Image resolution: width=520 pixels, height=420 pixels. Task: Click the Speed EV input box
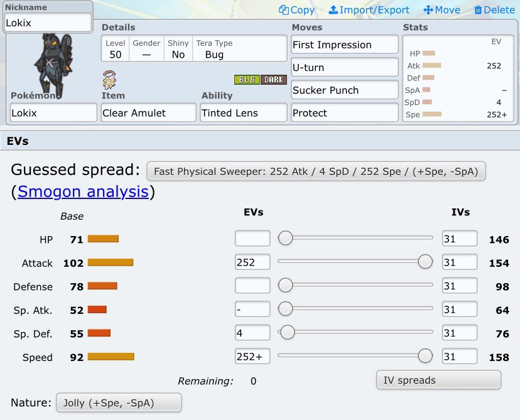point(252,356)
